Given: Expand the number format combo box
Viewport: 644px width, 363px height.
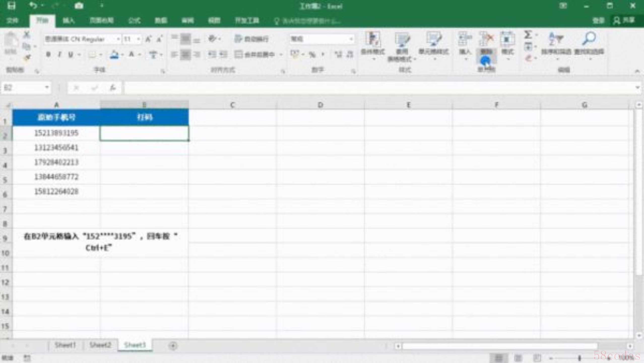Looking at the screenshot, I should tap(351, 39).
